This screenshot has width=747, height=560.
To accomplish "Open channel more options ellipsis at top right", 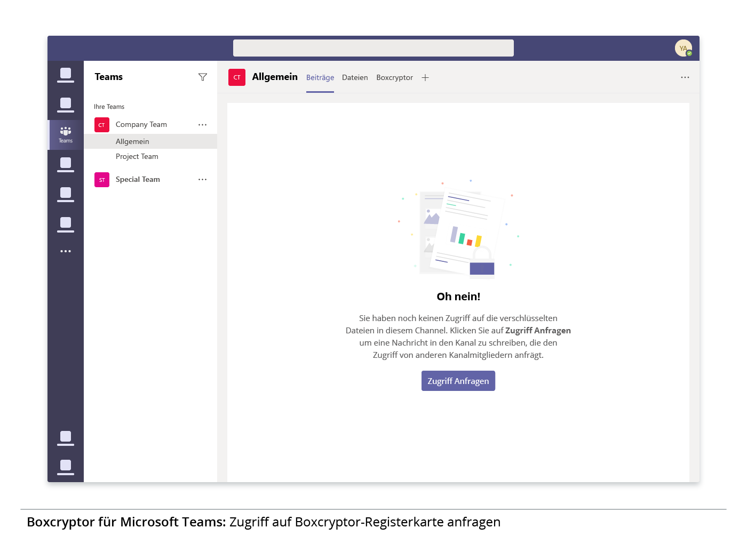I will coord(685,77).
